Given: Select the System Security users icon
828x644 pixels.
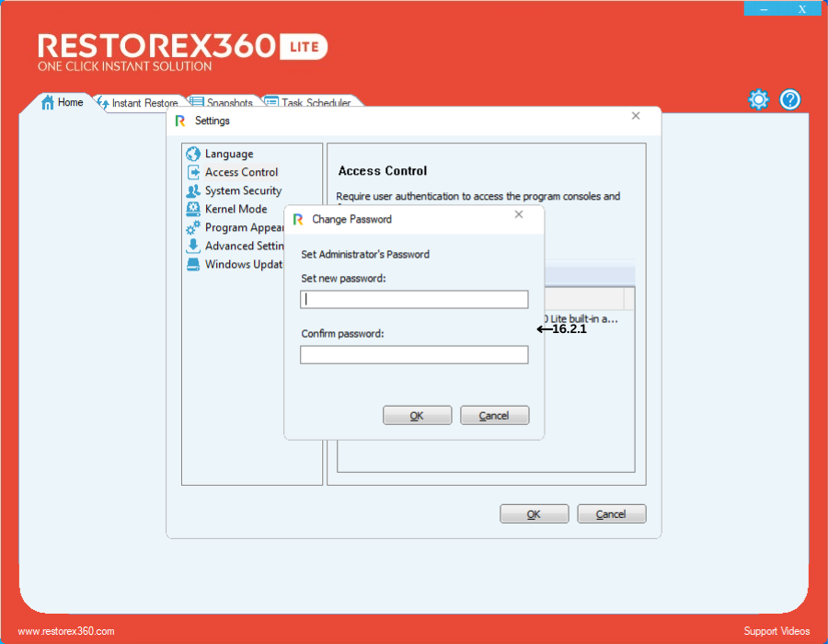Looking at the screenshot, I should 193,190.
